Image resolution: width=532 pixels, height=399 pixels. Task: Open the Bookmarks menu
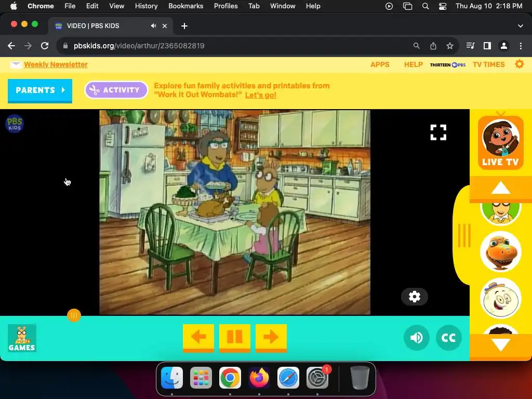[185, 6]
